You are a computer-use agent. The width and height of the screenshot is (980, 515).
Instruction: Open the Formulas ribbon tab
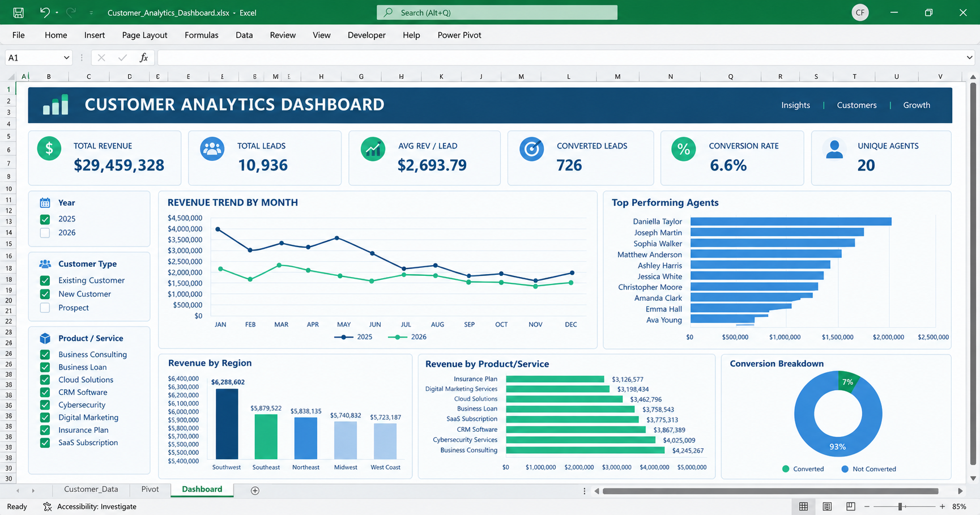coord(201,35)
